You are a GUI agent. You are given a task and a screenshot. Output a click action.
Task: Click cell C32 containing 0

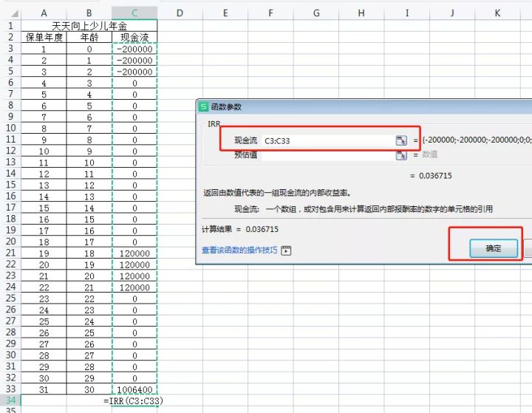coord(134,378)
